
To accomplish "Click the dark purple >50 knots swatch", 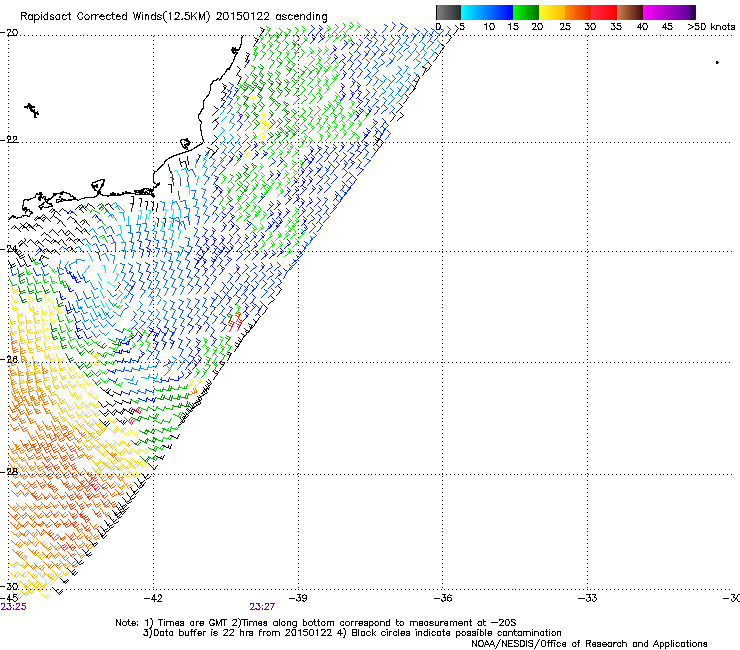I will tap(693, 12).
